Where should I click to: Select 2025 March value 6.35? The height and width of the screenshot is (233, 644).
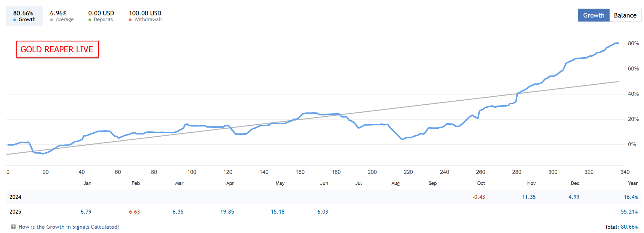click(x=178, y=212)
